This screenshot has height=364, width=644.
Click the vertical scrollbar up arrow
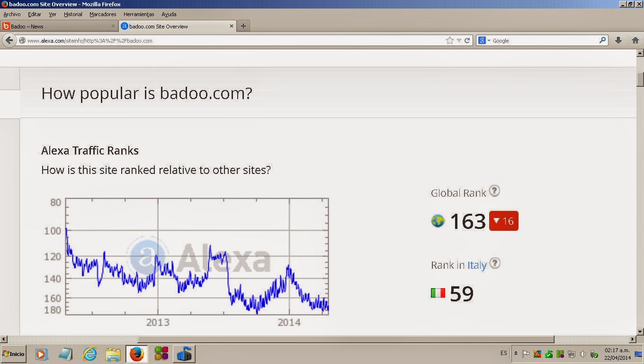pyautogui.click(x=640, y=53)
